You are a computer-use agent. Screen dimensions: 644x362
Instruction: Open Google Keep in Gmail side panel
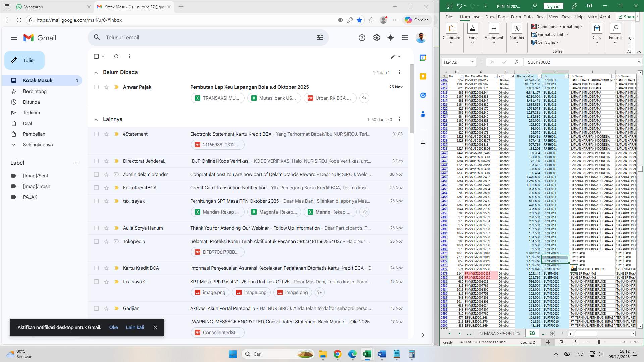423,77
